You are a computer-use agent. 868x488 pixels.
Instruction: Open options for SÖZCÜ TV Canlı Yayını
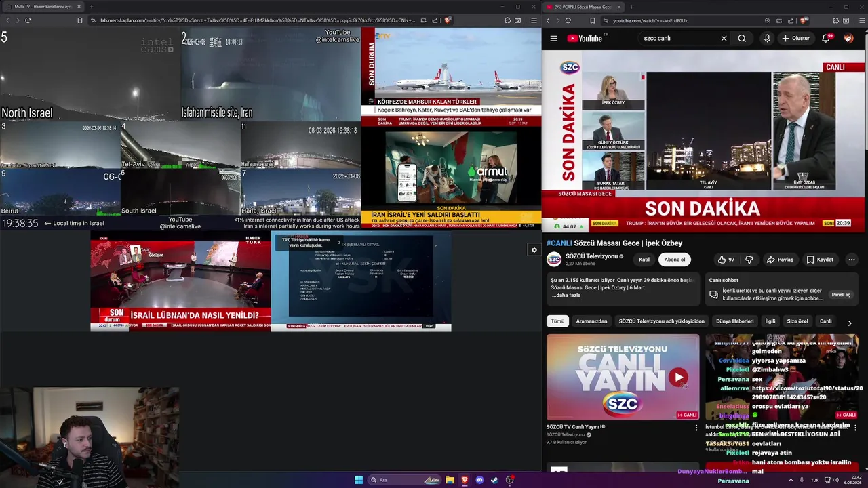[696, 428]
